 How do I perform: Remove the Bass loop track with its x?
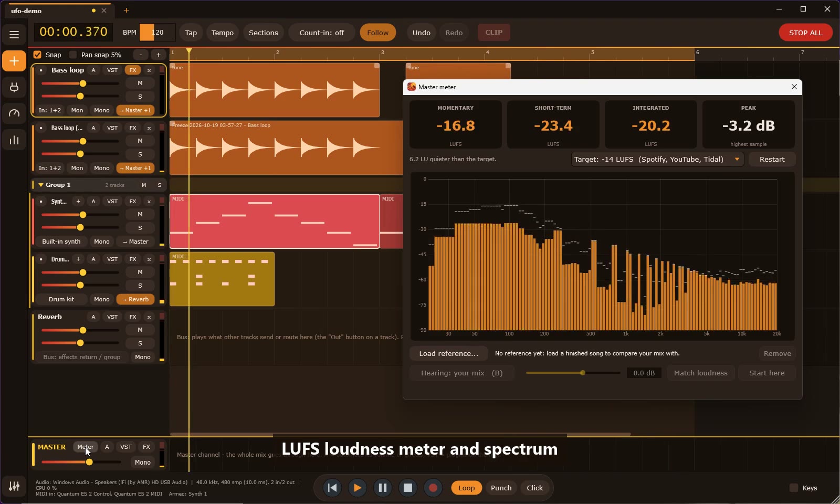(149, 70)
